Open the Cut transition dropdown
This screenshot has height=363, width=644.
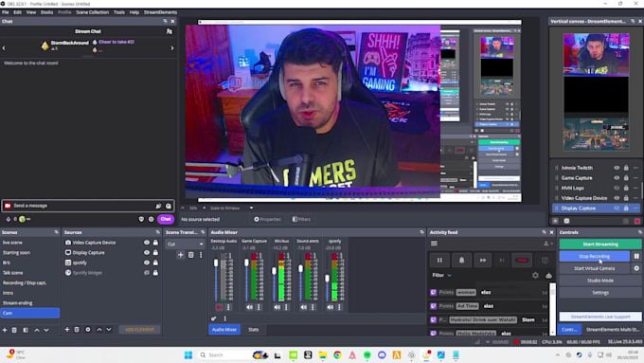[x=185, y=244]
